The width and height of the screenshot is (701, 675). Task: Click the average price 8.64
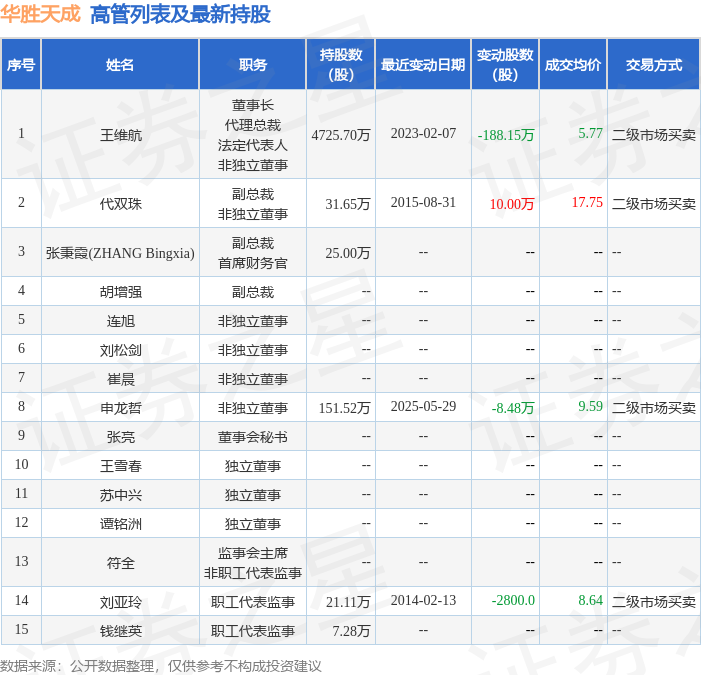590,600
